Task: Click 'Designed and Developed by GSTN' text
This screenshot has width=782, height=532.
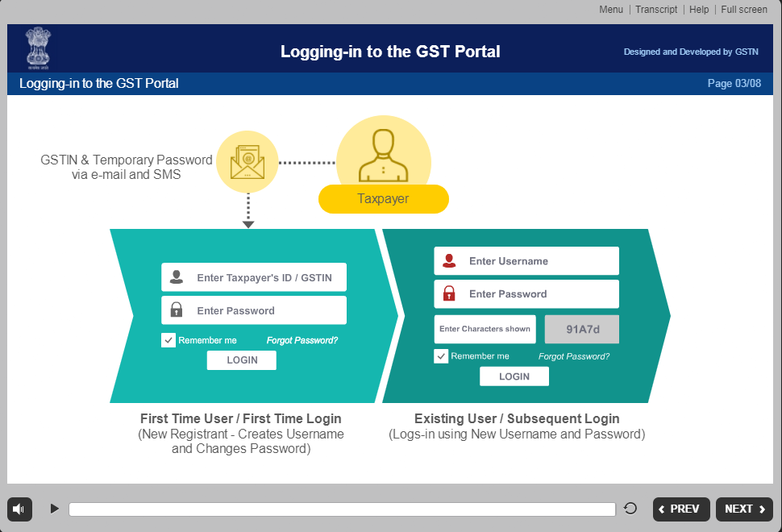Action: point(691,52)
